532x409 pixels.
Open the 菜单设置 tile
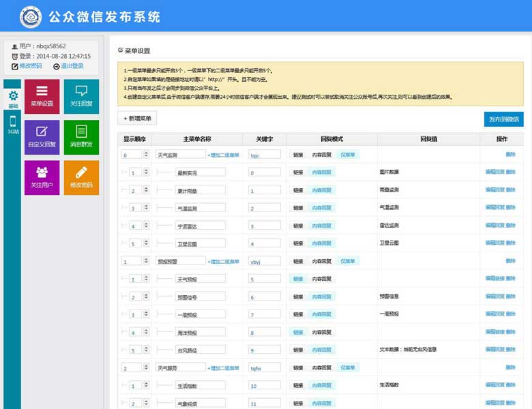tap(42, 96)
